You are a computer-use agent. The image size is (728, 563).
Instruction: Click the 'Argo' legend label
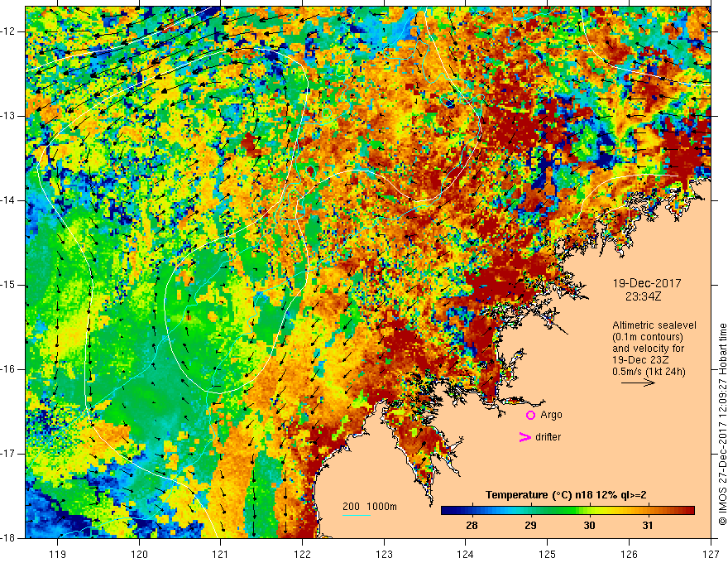point(551,415)
